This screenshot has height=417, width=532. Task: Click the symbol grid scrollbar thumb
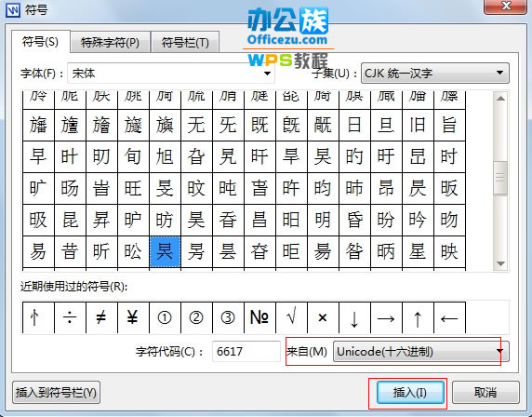[500, 178]
